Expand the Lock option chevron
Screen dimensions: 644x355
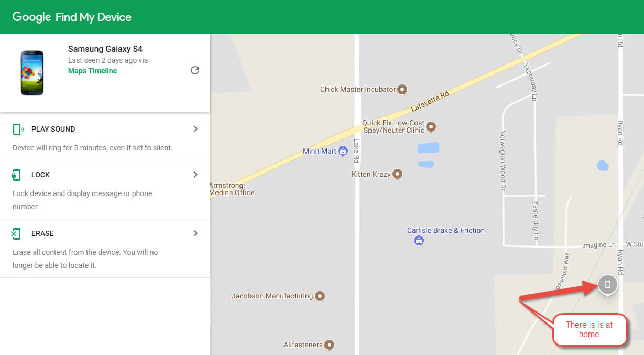click(x=195, y=175)
